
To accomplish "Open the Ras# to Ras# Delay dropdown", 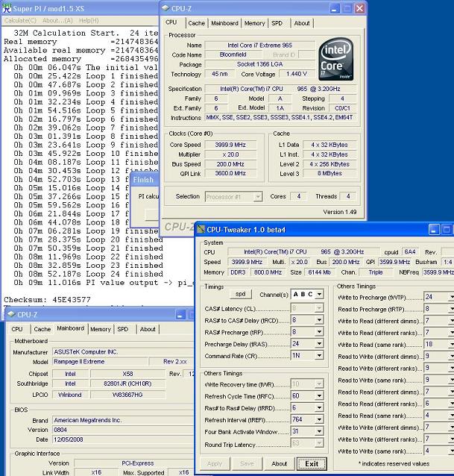I will (319, 407).
